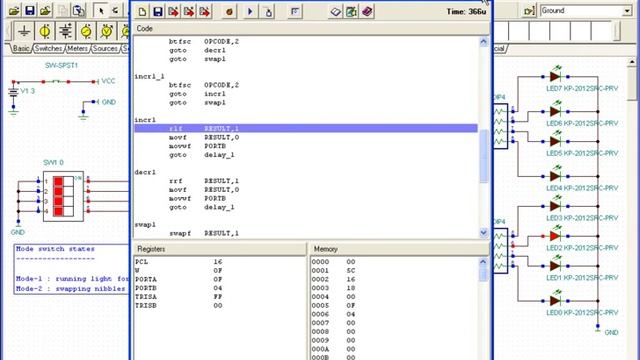Click the 'incr1_1' code label
The width and height of the screenshot is (640, 360).
pyautogui.click(x=150, y=76)
